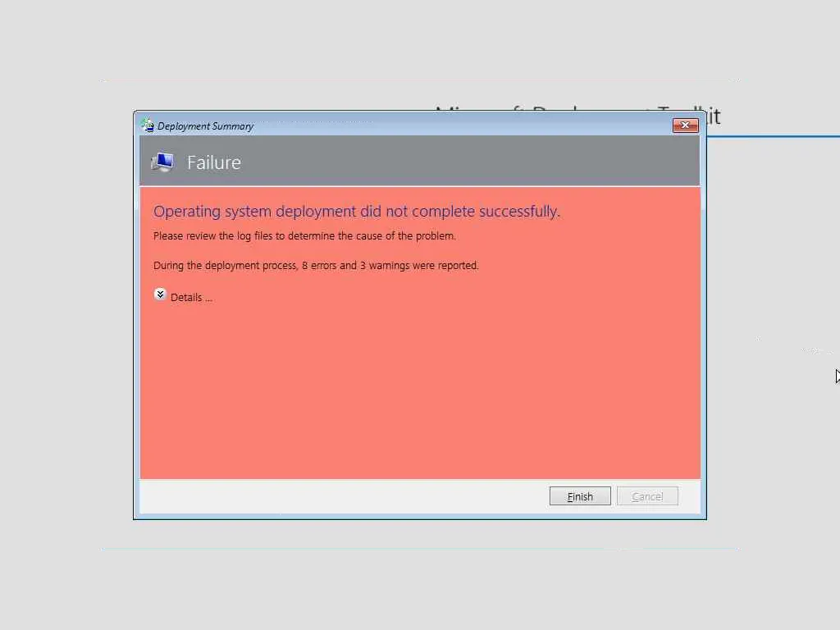This screenshot has height=630, width=840.
Task: Close the Deployment Summary dialog
Action: pos(685,126)
